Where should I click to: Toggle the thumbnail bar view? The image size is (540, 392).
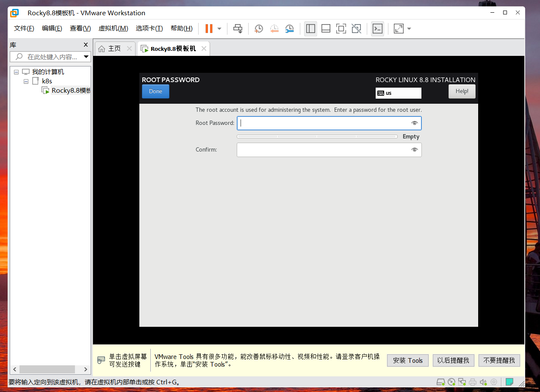tap(326, 28)
